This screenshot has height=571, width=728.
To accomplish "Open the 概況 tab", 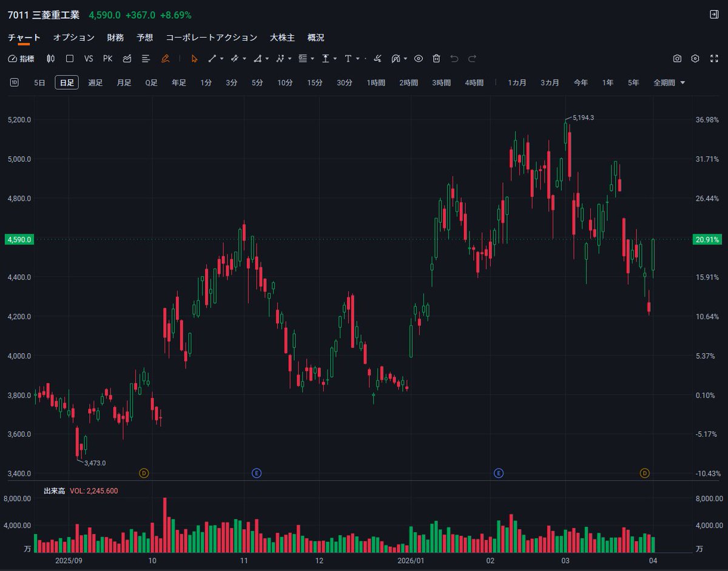I will point(315,38).
